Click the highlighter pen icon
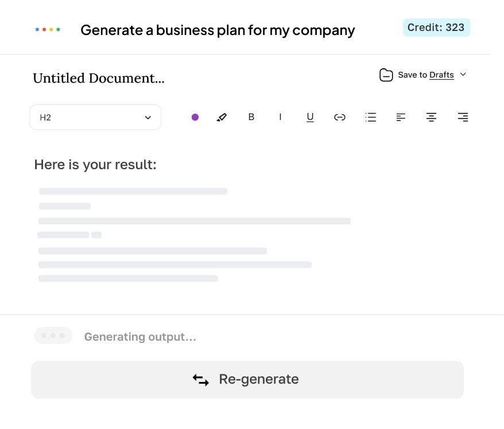This screenshot has height=429, width=504. point(222,117)
